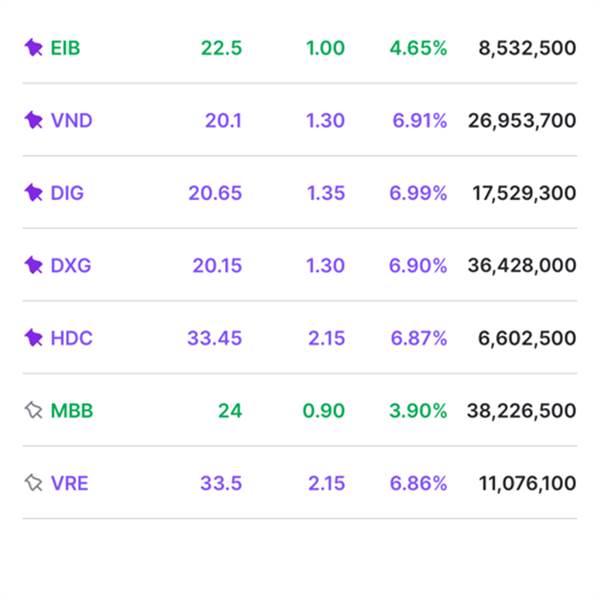Click the 6.91% change for VND
This screenshot has height=600, width=600.
click(x=419, y=120)
